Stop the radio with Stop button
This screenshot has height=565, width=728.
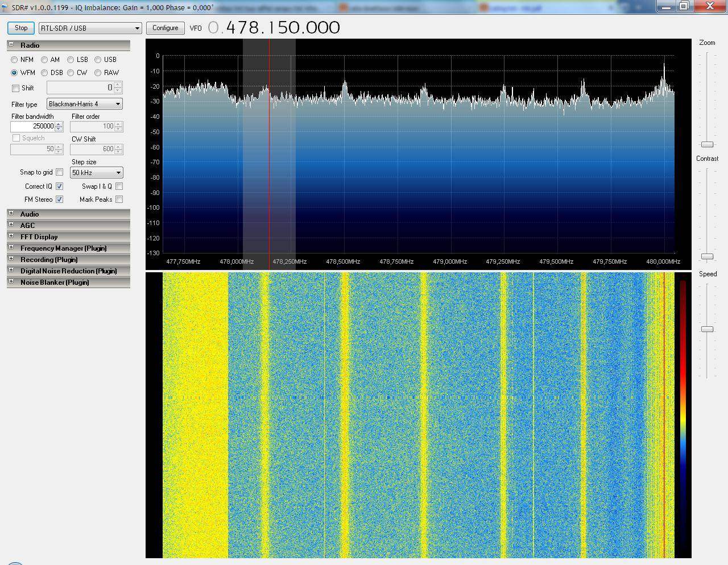pyautogui.click(x=21, y=28)
